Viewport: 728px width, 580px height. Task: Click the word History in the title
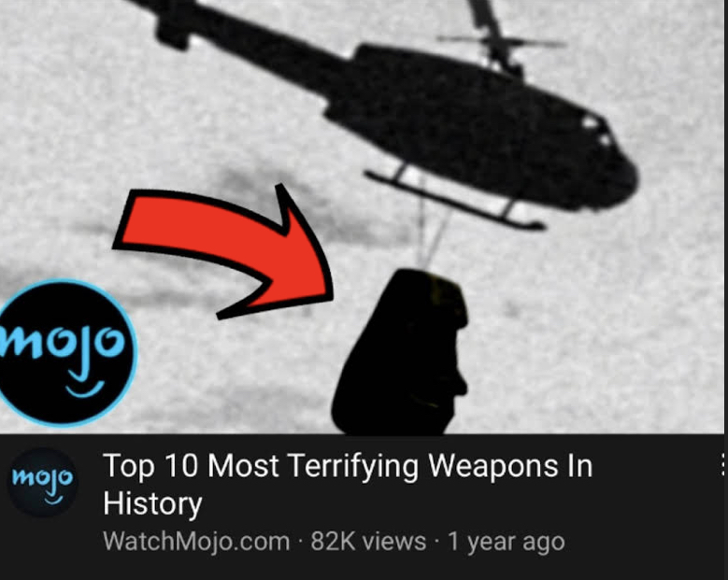(x=152, y=504)
